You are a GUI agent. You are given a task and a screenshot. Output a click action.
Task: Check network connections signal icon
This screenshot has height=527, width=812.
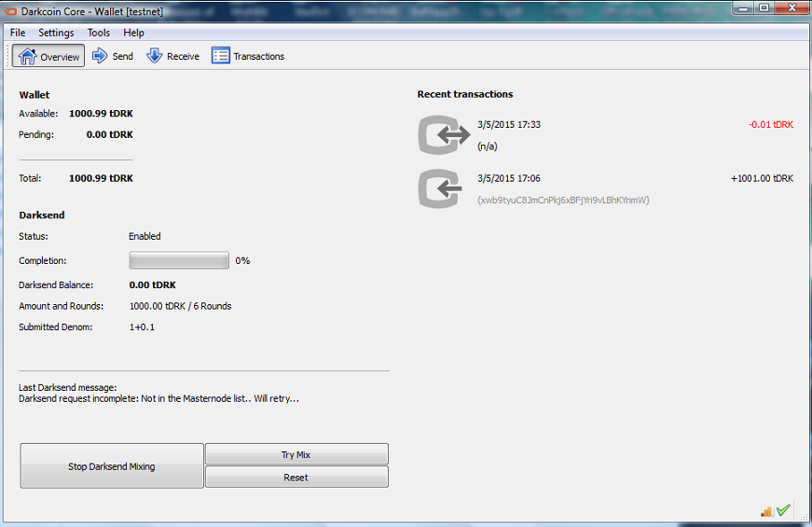767,511
